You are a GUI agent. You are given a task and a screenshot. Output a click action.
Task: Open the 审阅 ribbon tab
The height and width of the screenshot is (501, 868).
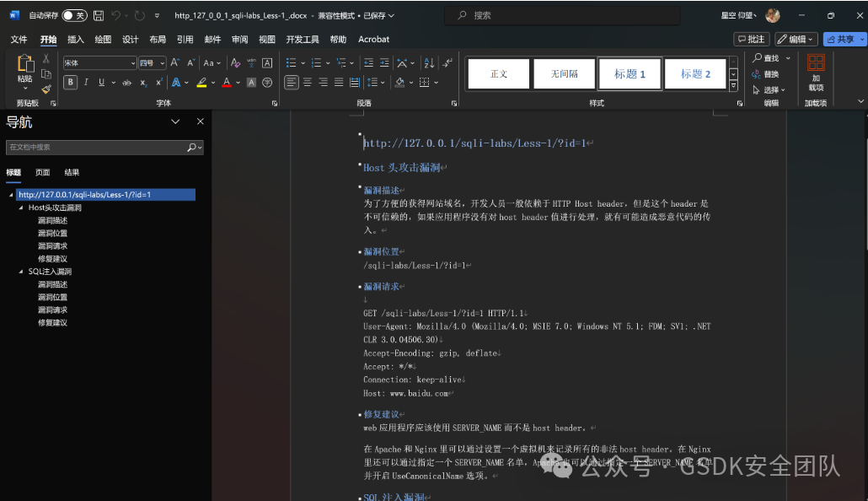coord(239,40)
